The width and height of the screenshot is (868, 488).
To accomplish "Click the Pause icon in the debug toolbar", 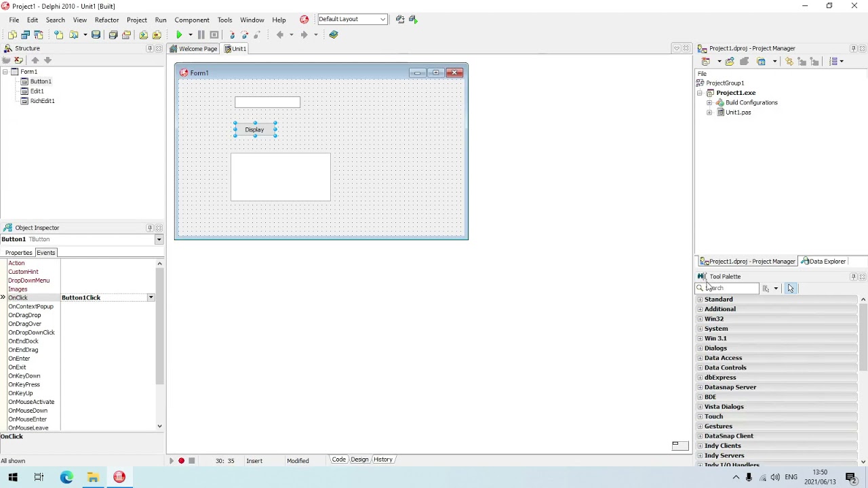I will 201,35.
